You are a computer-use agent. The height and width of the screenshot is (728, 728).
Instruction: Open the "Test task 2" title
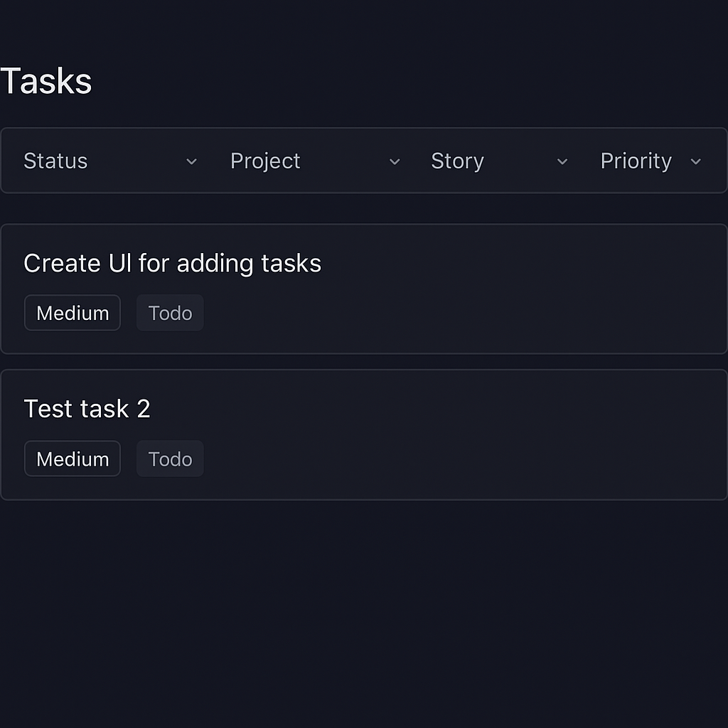tap(87, 409)
